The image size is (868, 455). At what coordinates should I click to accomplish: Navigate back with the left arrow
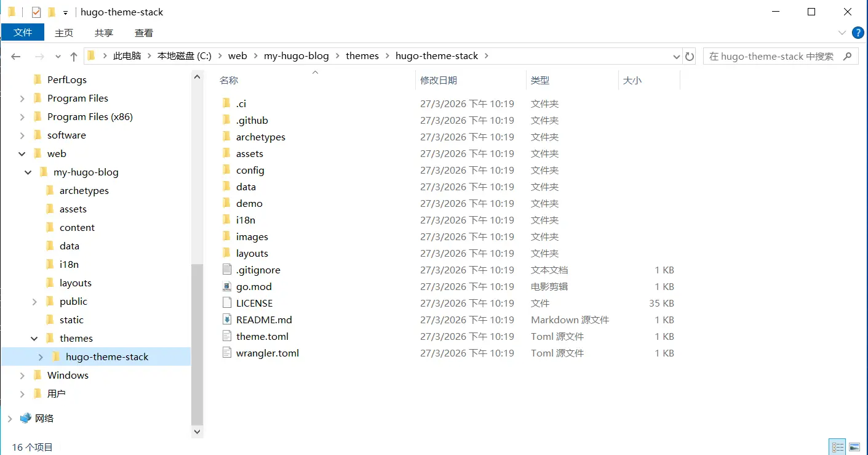(16, 56)
